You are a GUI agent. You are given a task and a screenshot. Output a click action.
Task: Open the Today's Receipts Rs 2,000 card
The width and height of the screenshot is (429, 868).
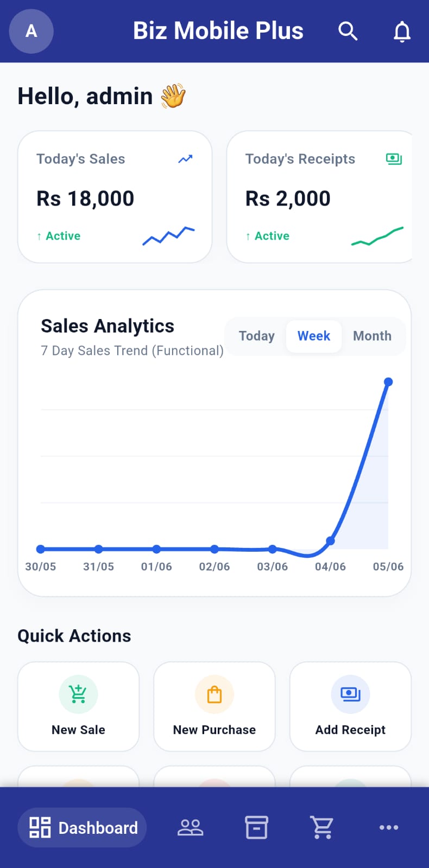(x=319, y=197)
